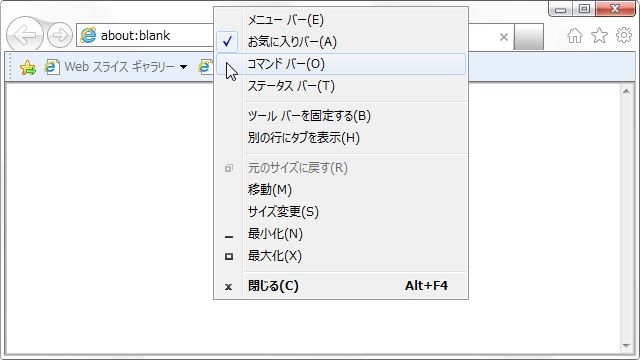The height and width of the screenshot is (360, 640).
Task: Enable メニュー バー(E) in the context menu
Action: pos(341,20)
